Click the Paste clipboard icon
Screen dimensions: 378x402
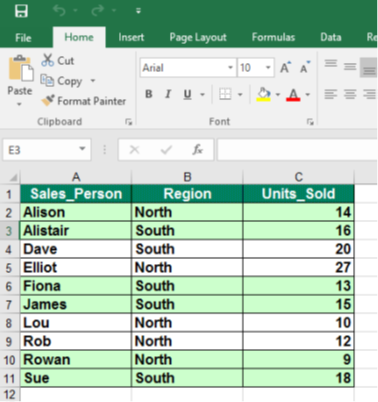coord(21,68)
